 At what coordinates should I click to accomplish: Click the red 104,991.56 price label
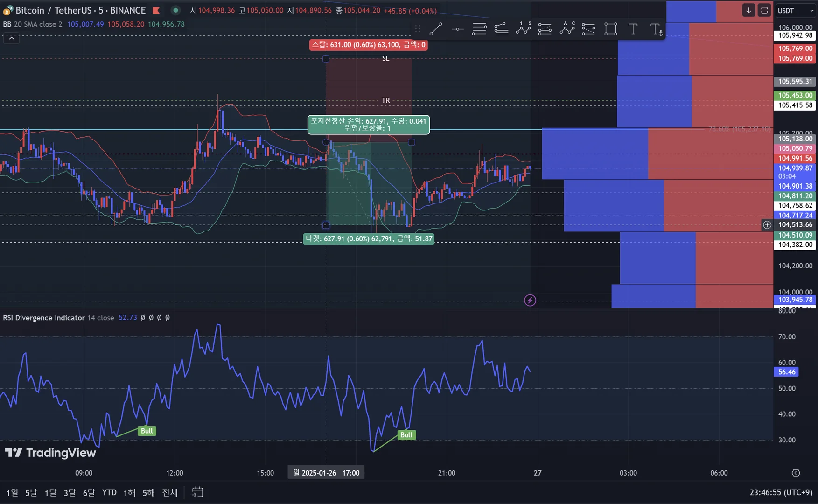(x=795, y=158)
